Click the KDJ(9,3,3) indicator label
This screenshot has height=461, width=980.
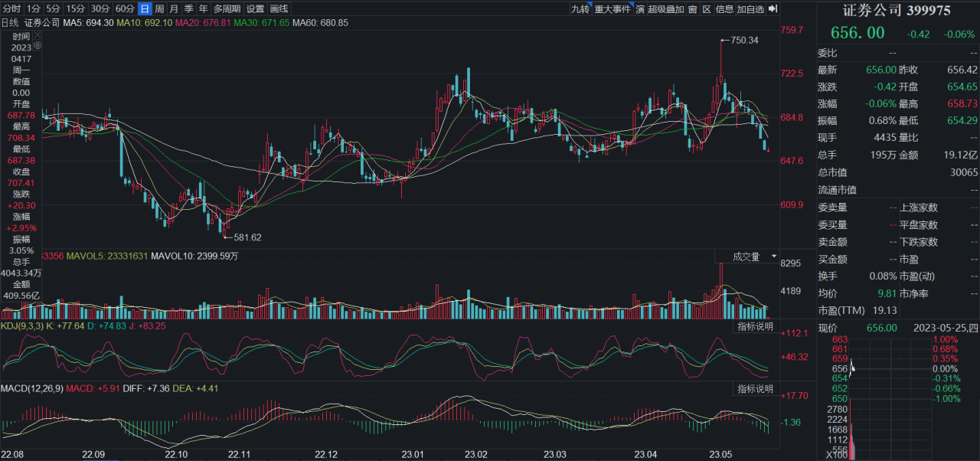coord(24,325)
